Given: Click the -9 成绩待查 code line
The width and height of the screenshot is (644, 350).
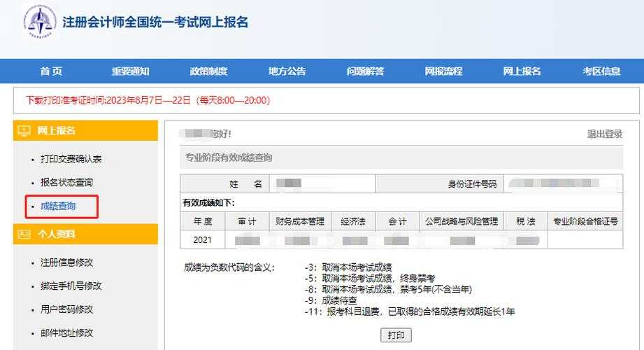Looking at the screenshot, I should 331,300.
